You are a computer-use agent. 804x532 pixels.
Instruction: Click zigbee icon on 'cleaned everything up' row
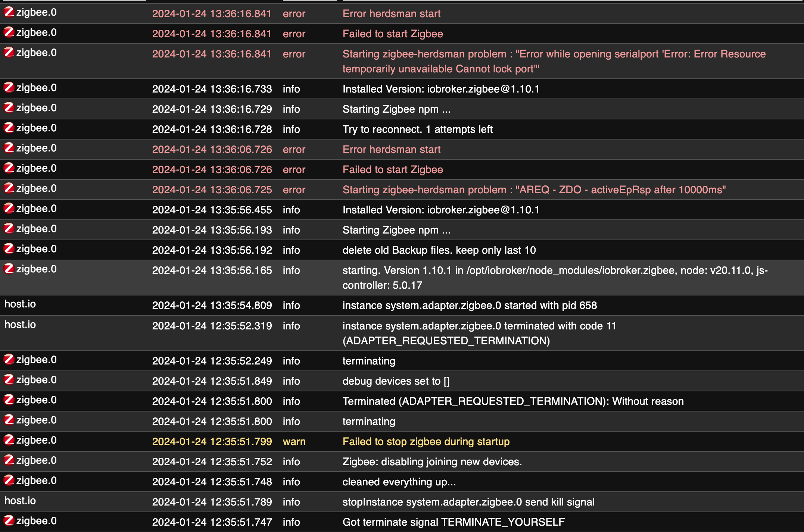[9, 480]
